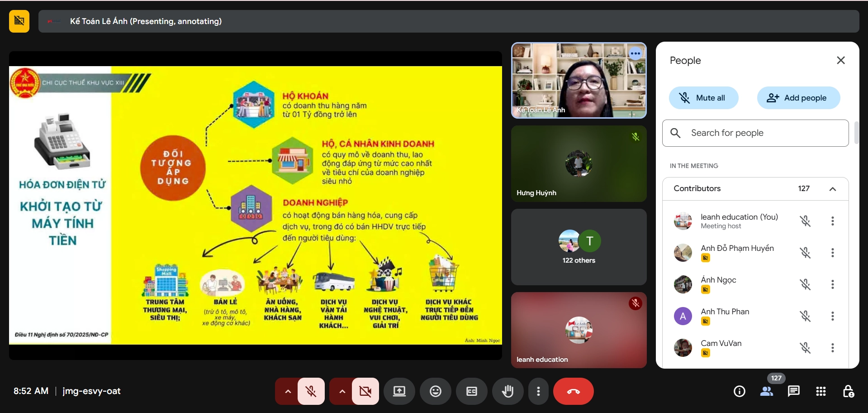Image resolution: width=868 pixels, height=413 pixels.
Task: Open the emoji reactions button
Action: 435,391
